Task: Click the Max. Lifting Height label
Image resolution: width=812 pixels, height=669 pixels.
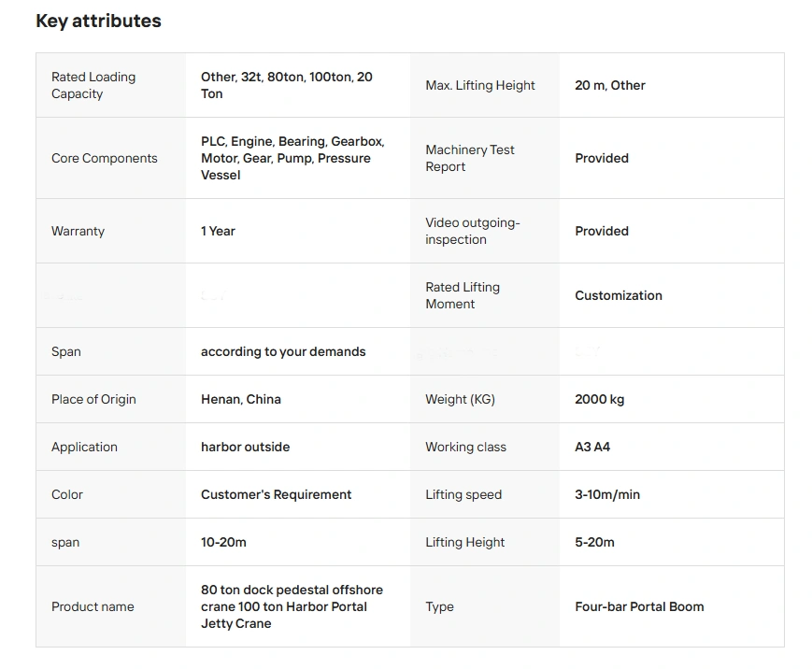Action: (480, 85)
